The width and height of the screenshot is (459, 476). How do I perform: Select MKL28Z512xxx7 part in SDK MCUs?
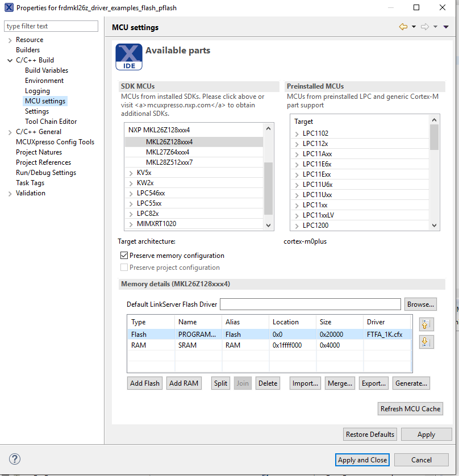pyautogui.click(x=194, y=162)
